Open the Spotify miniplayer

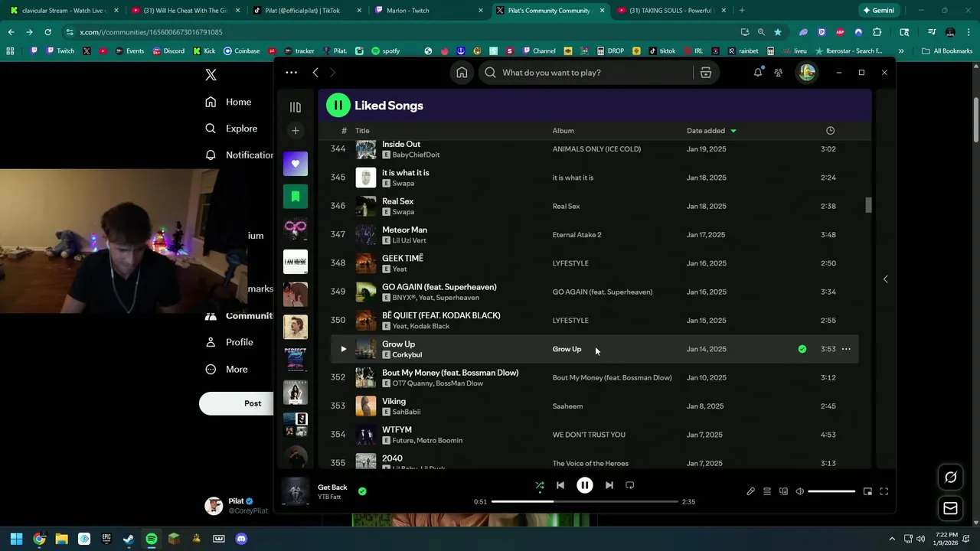(867, 491)
